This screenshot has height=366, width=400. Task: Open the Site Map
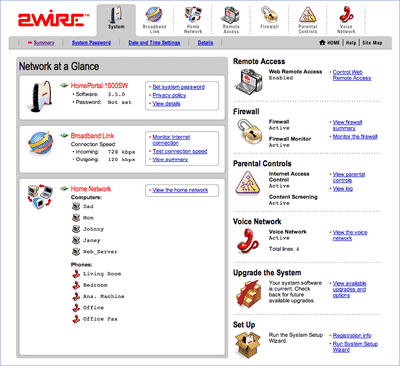[372, 43]
